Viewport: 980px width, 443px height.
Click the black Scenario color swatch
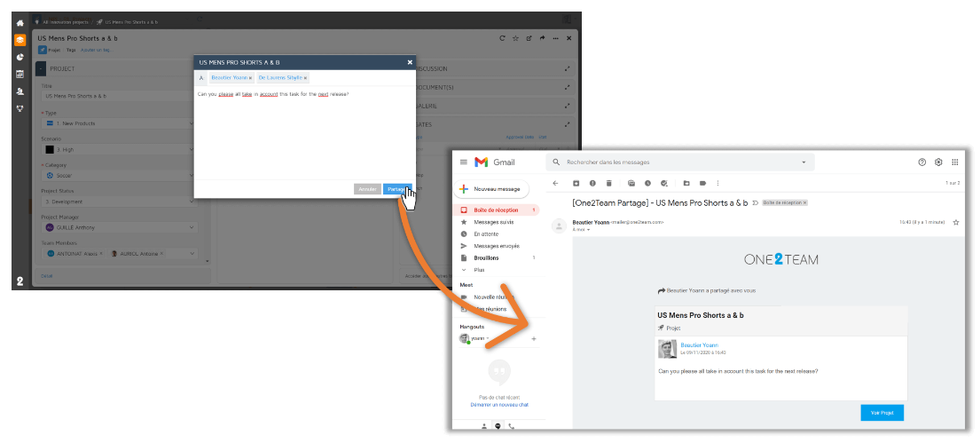coord(50,150)
